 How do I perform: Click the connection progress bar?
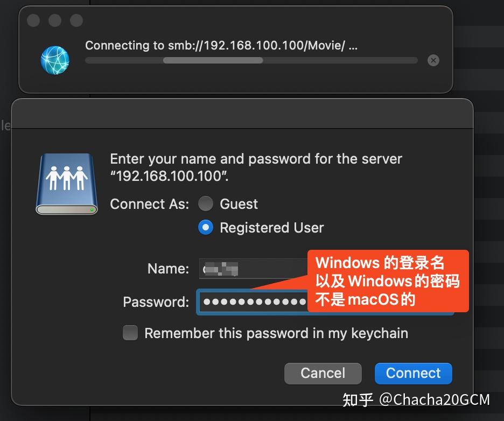251,60
